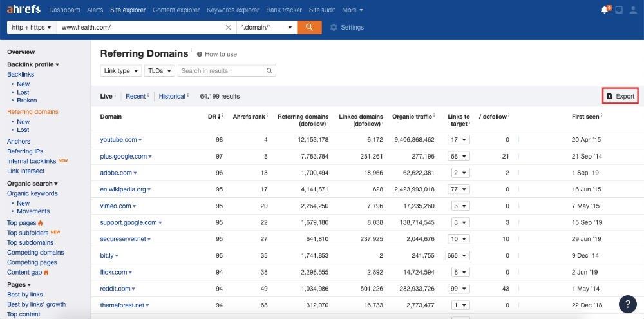Expand the Link type filter
The height and width of the screenshot is (319, 644).
point(120,71)
